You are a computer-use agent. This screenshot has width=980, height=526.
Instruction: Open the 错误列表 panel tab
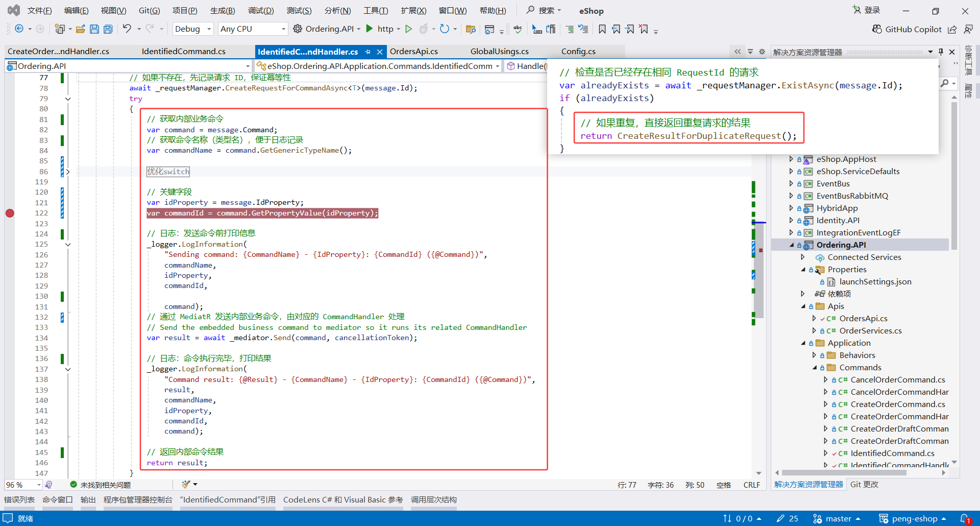coord(19,499)
